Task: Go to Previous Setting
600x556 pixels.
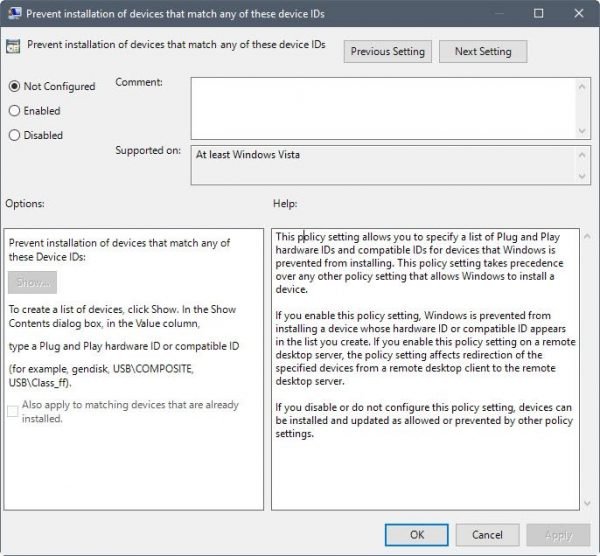Action: pyautogui.click(x=388, y=51)
